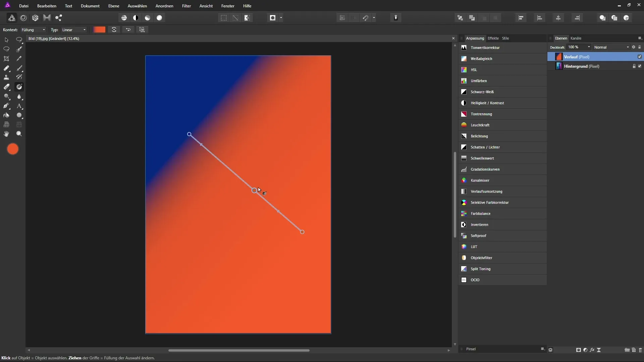Select the Zoom magnifier tool
This screenshot has height=362, width=644.
tap(19, 134)
